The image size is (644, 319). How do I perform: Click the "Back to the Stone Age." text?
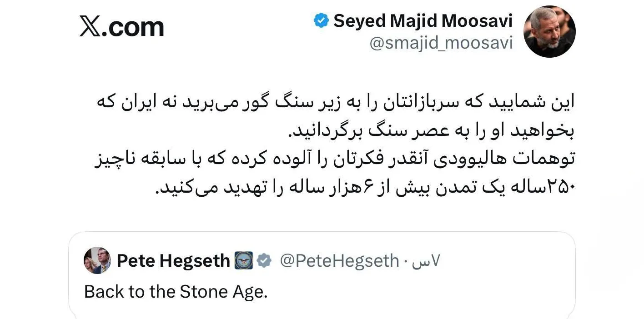(x=176, y=291)
